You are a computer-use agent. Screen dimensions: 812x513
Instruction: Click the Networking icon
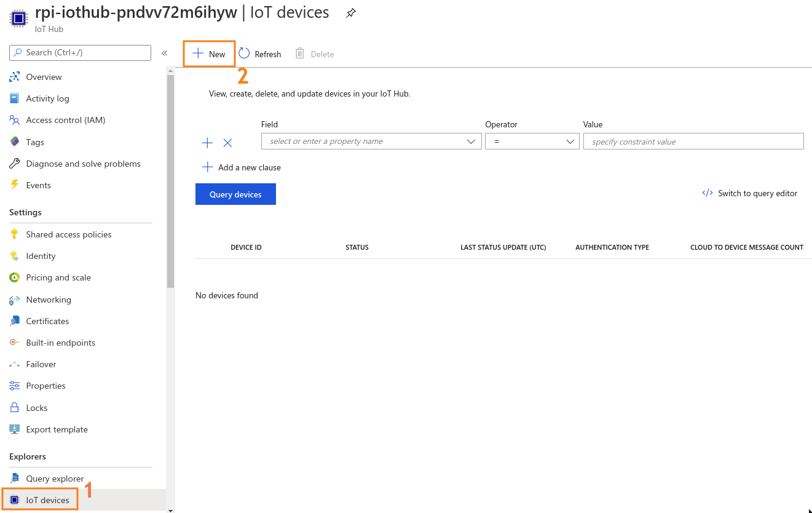coord(15,300)
